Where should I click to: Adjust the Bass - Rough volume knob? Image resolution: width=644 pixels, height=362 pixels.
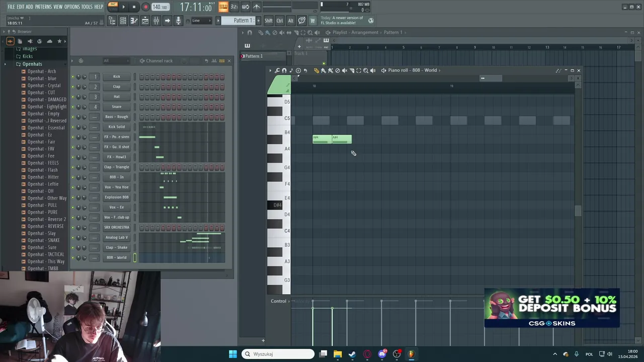84,117
